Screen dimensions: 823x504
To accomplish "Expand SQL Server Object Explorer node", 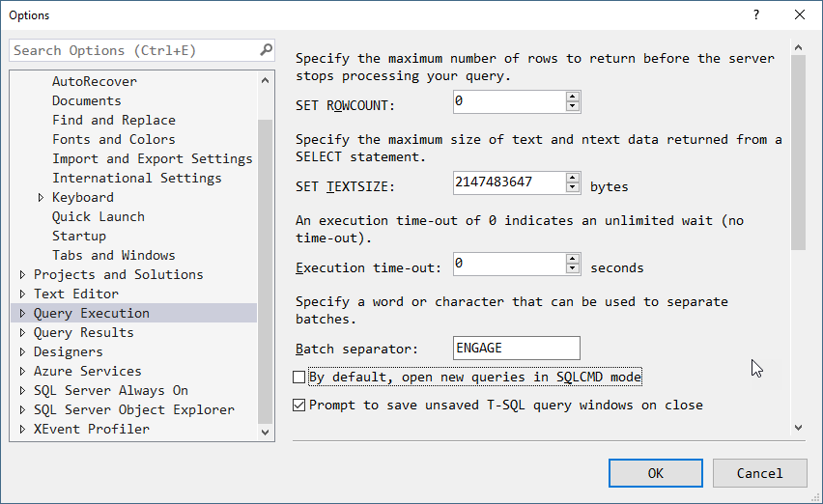I will [22, 409].
